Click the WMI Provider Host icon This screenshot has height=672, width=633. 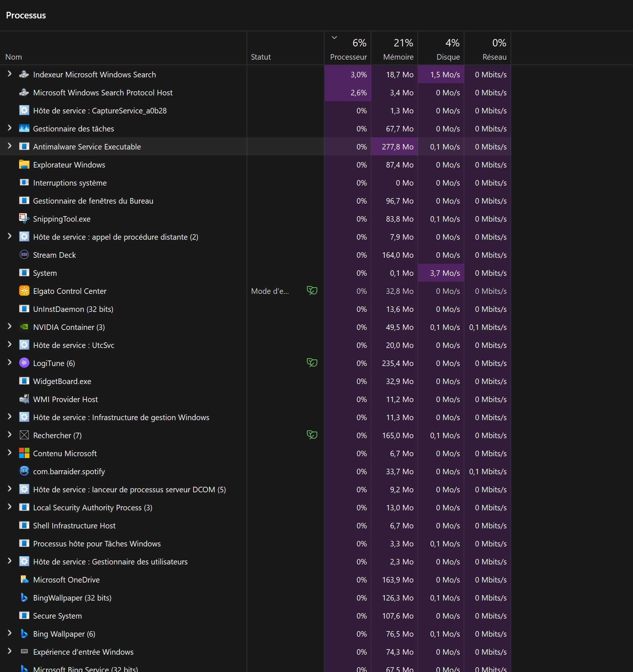(24, 399)
